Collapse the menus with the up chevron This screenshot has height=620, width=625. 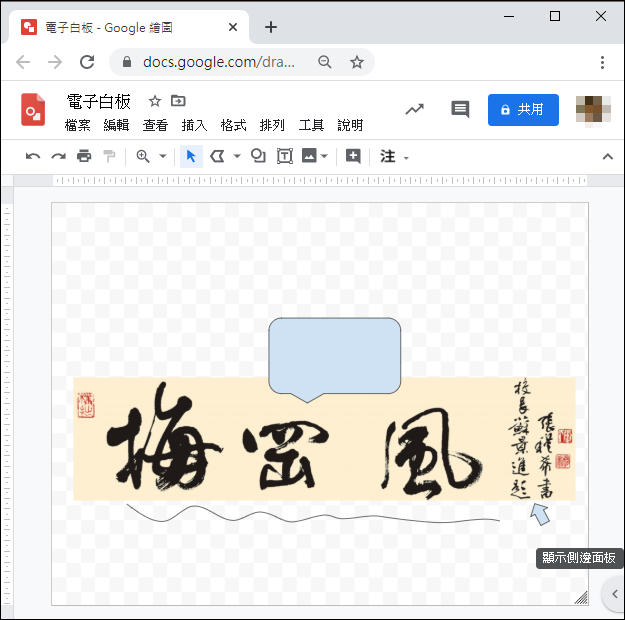tap(607, 157)
